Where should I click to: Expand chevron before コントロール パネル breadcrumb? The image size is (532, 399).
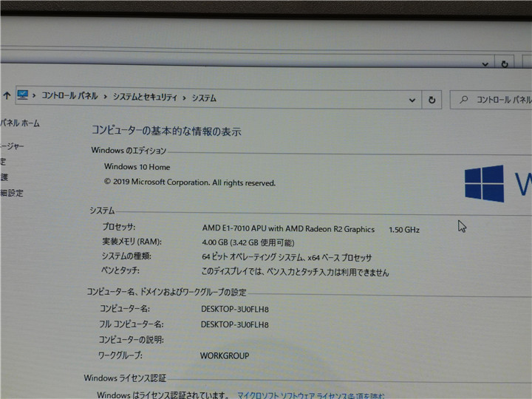34,95
